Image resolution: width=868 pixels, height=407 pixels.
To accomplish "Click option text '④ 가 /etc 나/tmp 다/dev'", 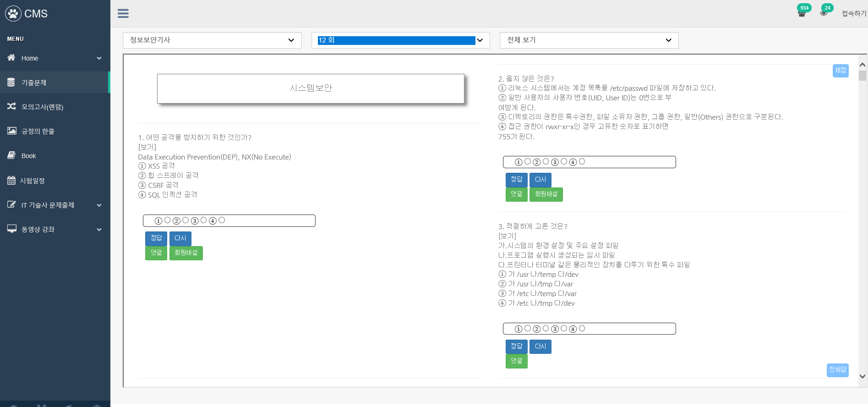I will (536, 303).
